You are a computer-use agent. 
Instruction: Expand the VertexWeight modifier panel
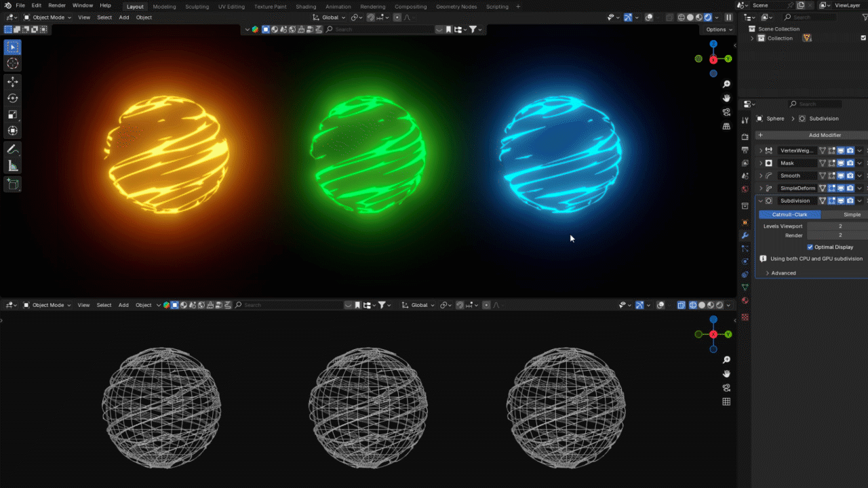760,150
